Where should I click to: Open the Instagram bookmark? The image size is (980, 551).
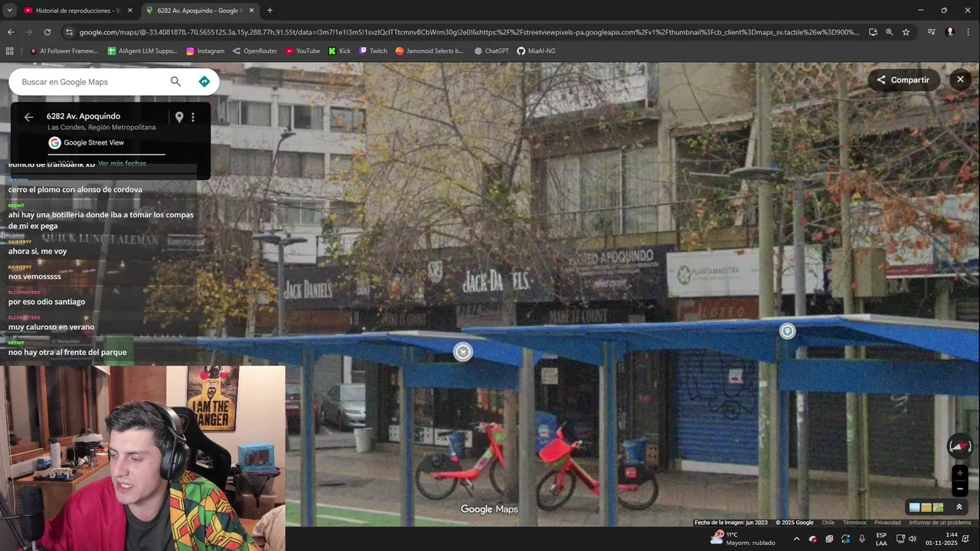pos(205,51)
